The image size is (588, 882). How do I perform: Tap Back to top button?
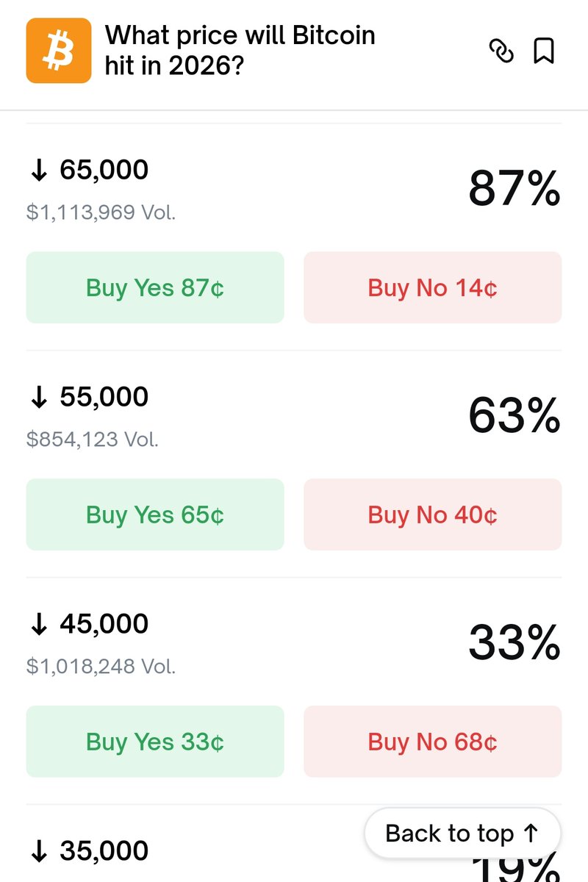click(462, 833)
